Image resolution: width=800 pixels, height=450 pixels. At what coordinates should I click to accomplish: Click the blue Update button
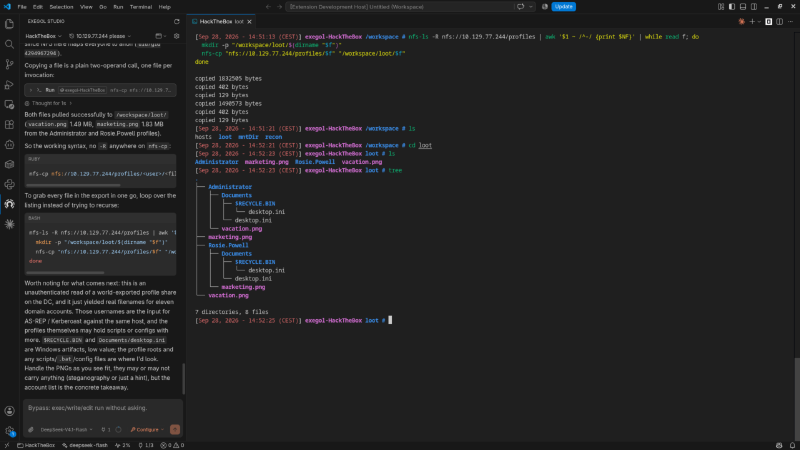[564, 7]
